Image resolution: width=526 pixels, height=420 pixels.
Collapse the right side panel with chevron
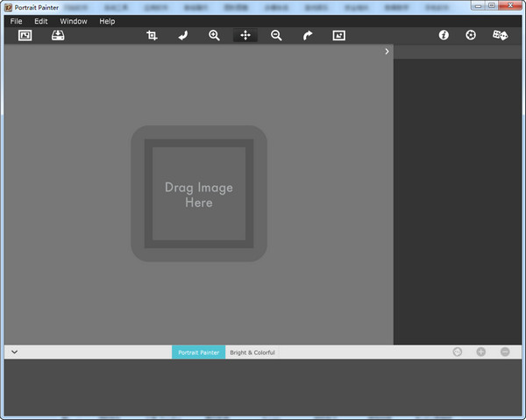(x=387, y=52)
